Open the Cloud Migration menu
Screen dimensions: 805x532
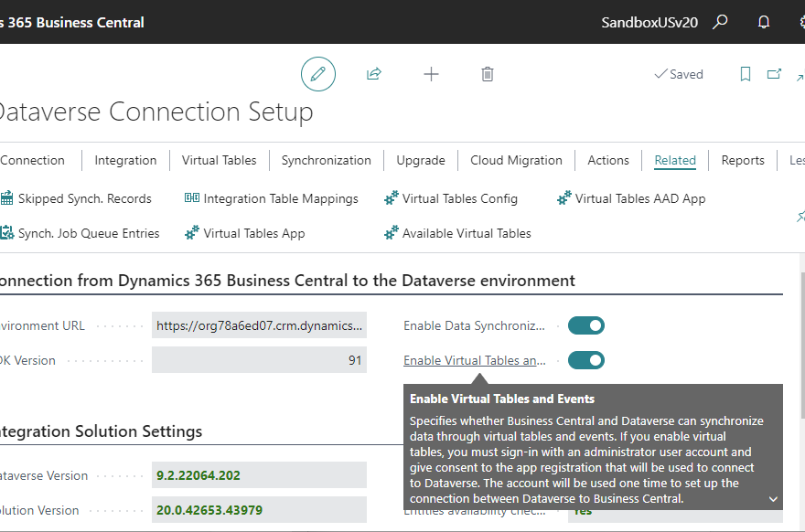(516, 161)
